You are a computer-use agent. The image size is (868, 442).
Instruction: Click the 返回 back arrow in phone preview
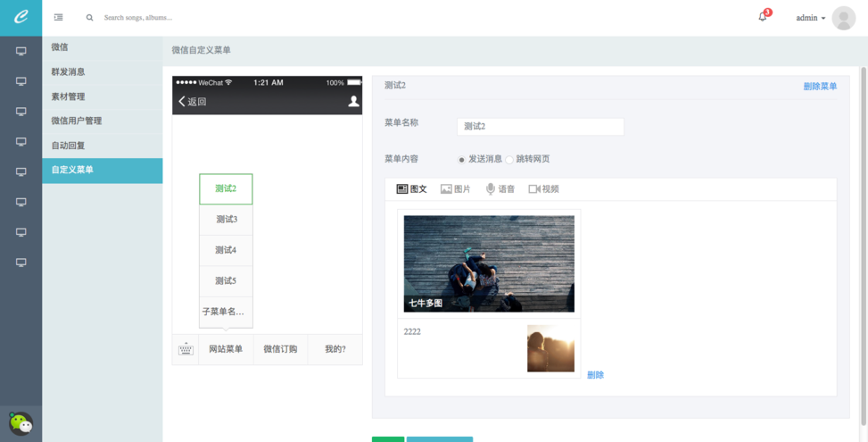click(x=192, y=102)
